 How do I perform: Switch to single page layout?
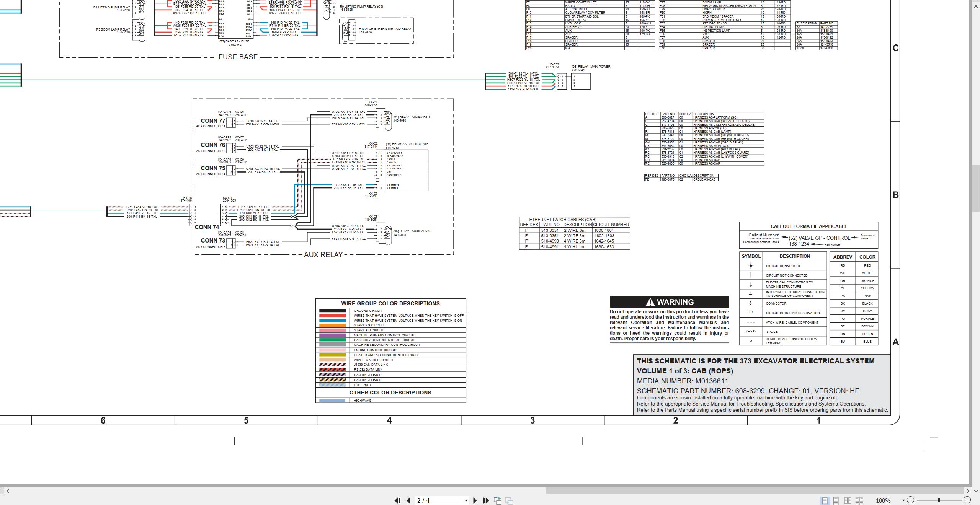coord(825,500)
